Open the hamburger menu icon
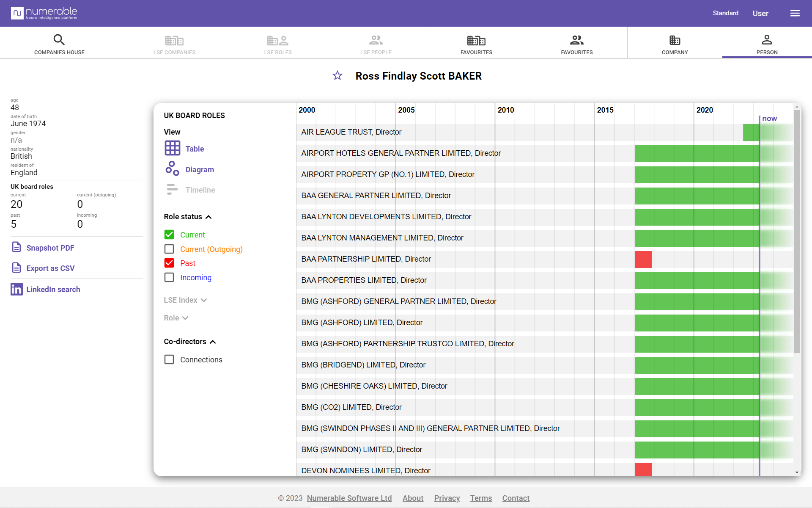812x508 pixels. [795, 13]
